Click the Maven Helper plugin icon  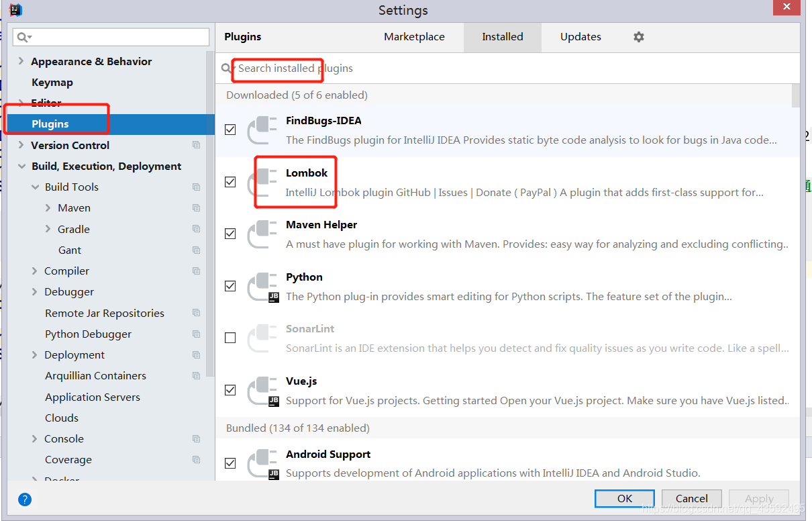coord(262,234)
